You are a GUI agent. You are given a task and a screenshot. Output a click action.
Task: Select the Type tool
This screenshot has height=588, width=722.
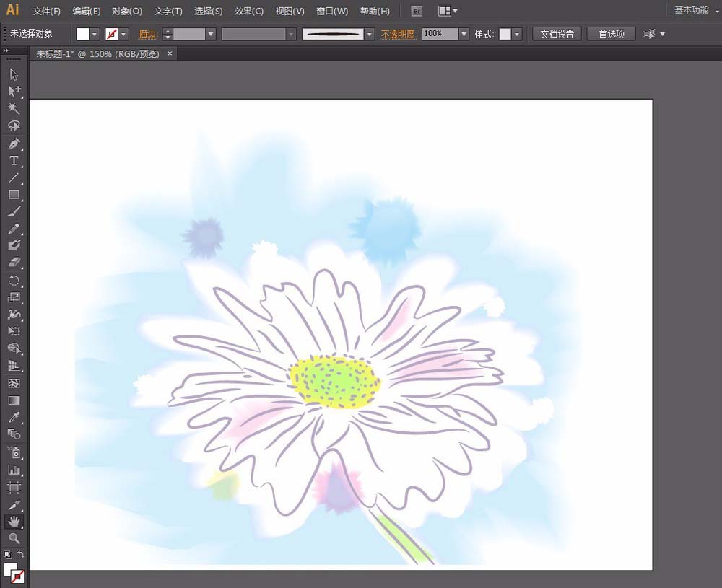14,161
